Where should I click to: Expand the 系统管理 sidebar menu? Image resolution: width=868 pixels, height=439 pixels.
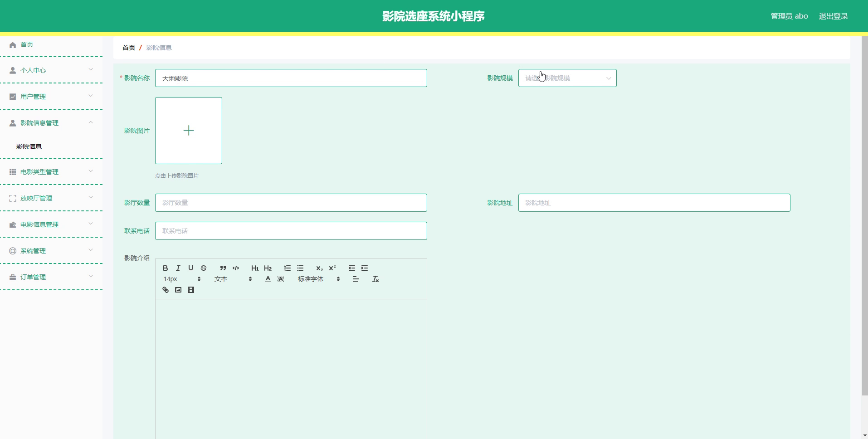click(x=51, y=251)
